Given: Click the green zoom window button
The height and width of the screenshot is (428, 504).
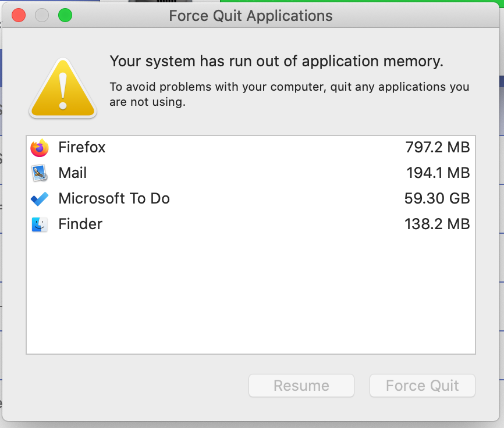Looking at the screenshot, I should pos(65,16).
